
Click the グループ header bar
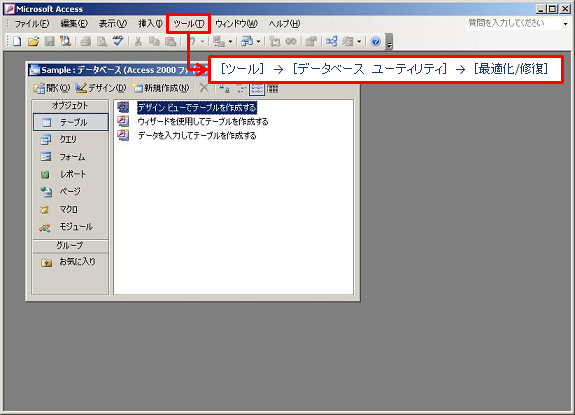pyautogui.click(x=70, y=246)
